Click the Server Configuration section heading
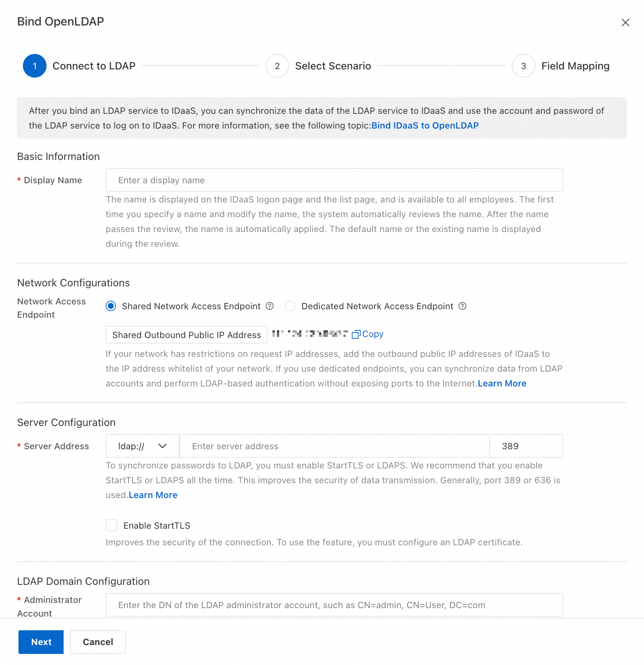 tap(66, 423)
